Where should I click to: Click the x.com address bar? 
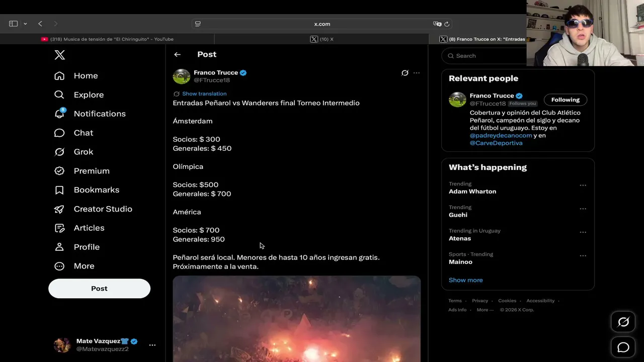[322, 24]
